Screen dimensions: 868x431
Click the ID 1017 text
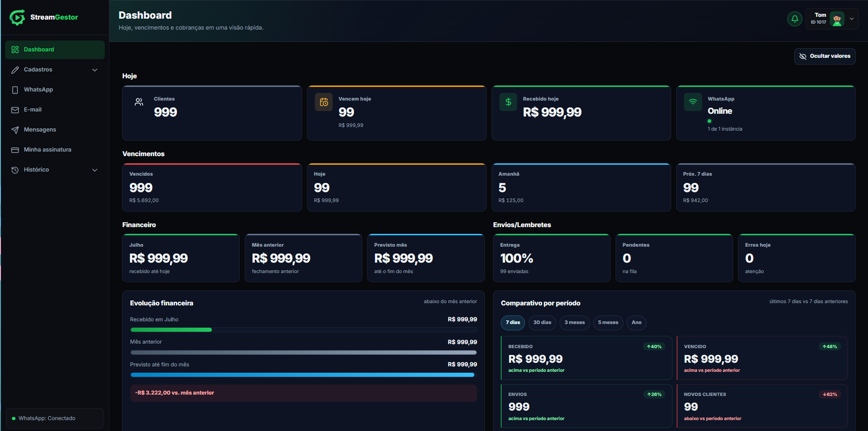pyautogui.click(x=818, y=22)
